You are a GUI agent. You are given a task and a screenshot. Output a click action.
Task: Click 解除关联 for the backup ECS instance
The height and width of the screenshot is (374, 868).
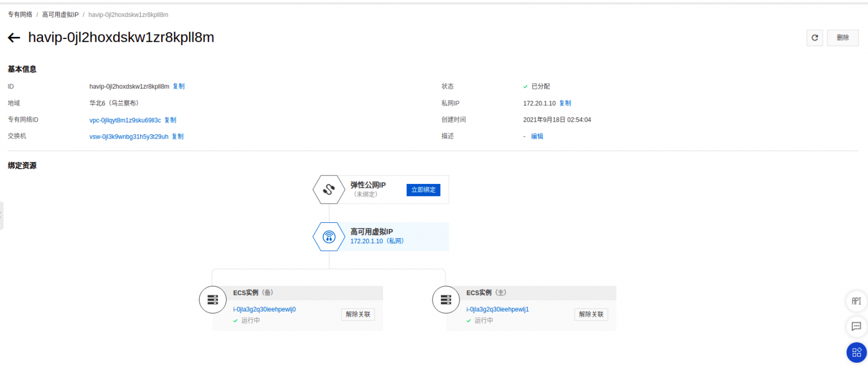[357, 314]
